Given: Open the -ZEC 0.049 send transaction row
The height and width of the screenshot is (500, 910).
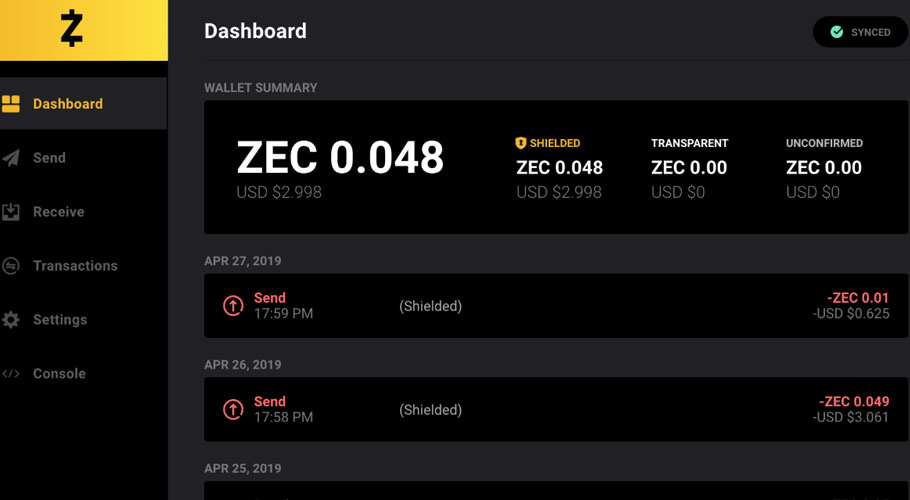Looking at the screenshot, I should (556, 410).
